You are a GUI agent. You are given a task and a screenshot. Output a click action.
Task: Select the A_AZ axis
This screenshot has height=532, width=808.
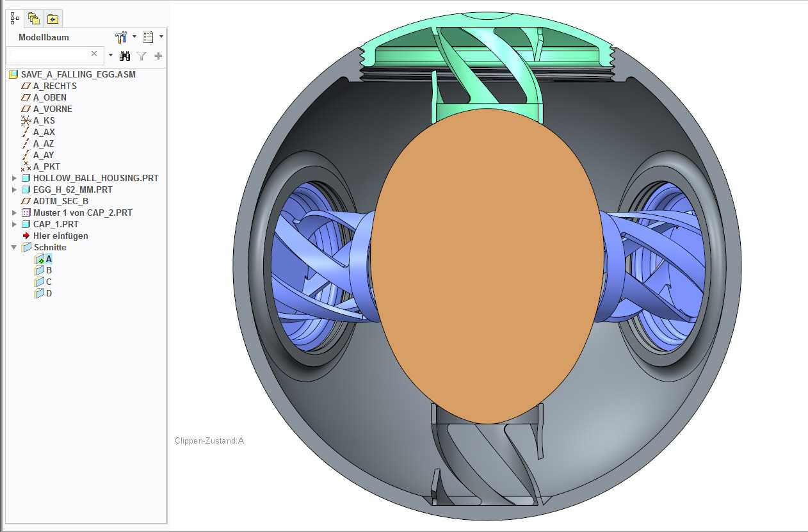point(44,143)
